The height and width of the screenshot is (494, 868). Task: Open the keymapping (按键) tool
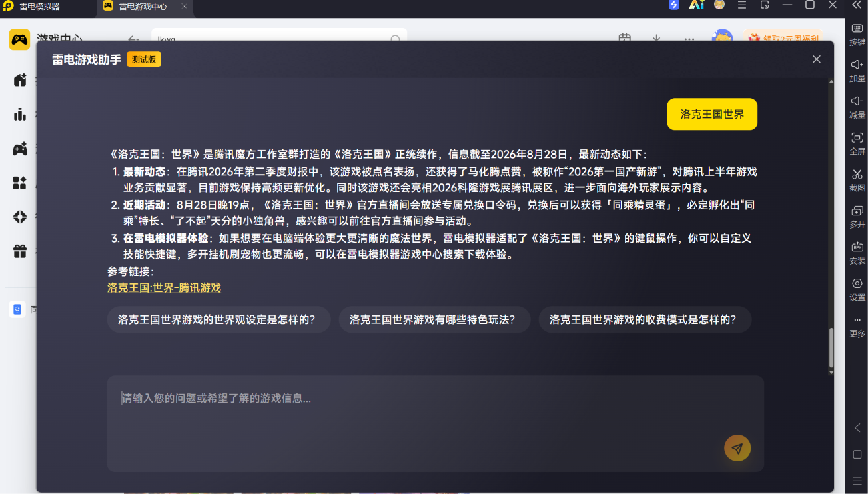point(857,35)
